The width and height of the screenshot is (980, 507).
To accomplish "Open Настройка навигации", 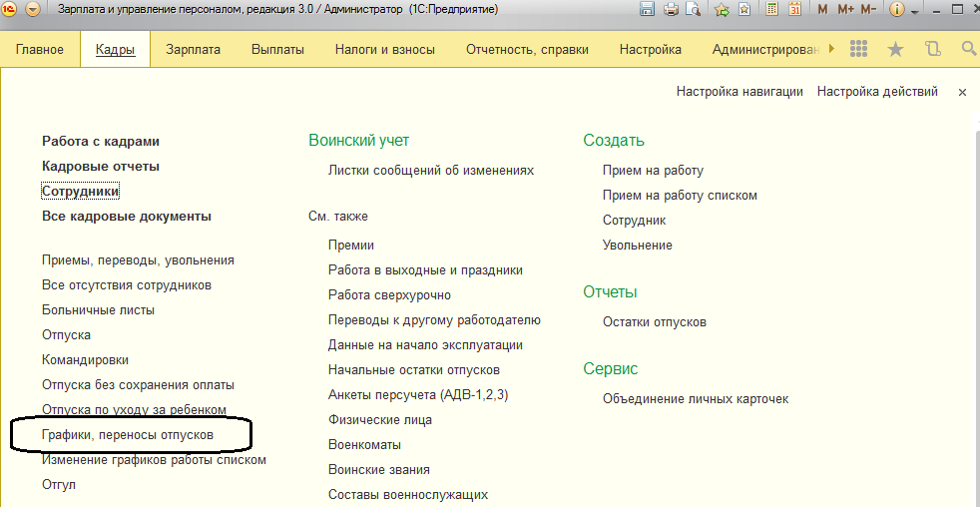I will (739, 91).
